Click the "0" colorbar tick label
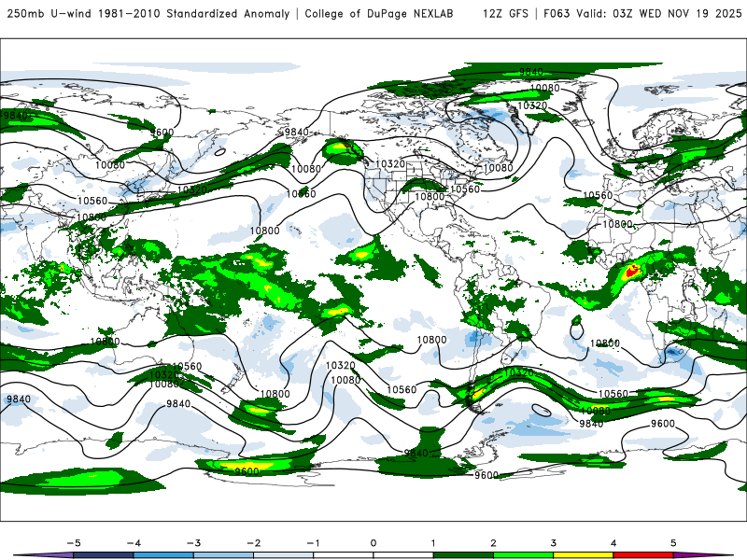Image resolution: width=747 pixels, height=560 pixels. [373, 543]
